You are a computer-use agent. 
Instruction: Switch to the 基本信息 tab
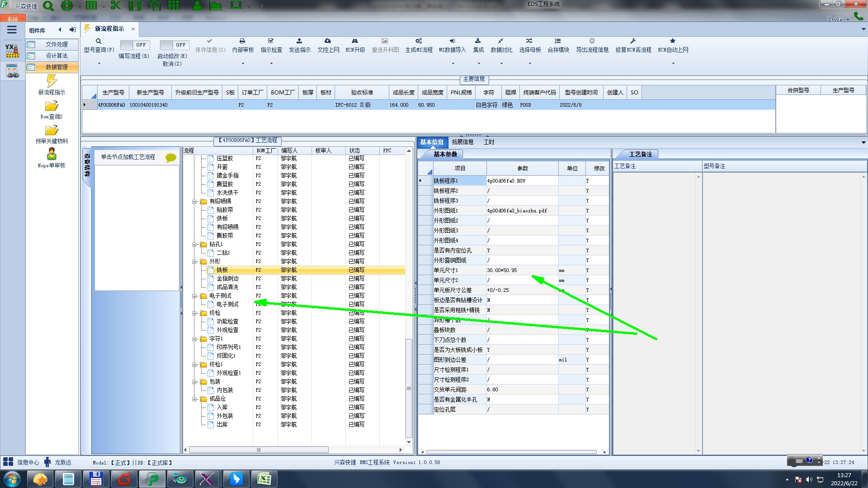(432, 142)
